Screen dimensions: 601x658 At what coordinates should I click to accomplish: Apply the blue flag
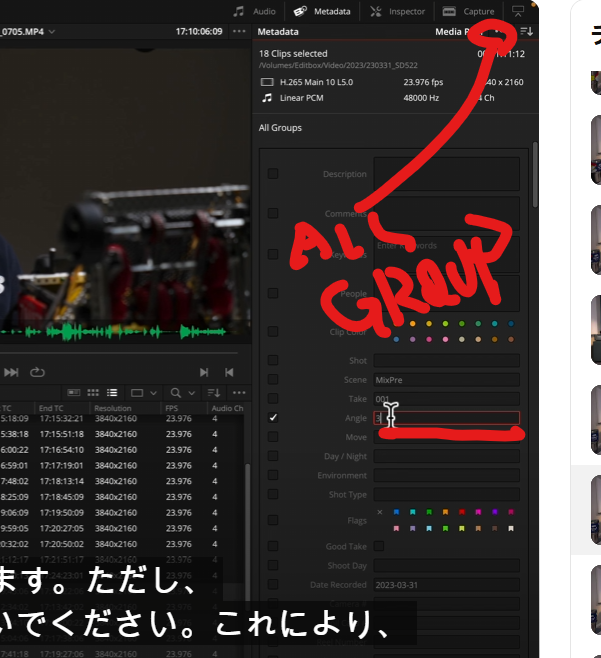[x=396, y=512]
